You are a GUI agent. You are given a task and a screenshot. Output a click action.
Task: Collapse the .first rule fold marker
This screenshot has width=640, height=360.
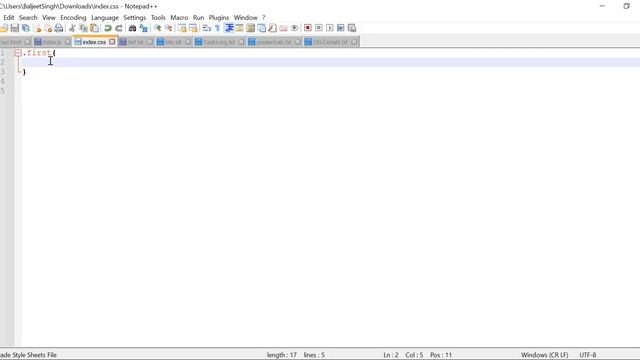[x=18, y=53]
